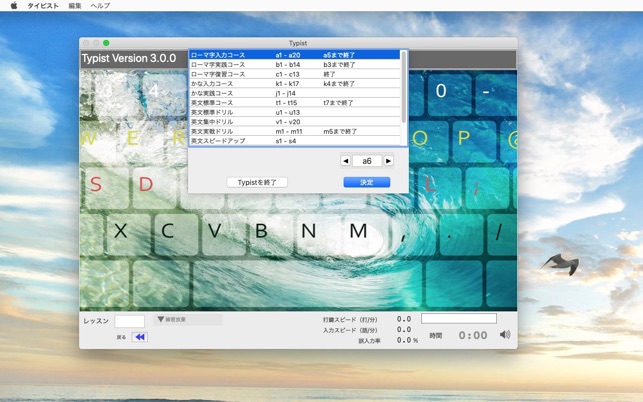643x402 pixels.
Task: Click the 'a1 - a20' lesson range cell
Action: pyautogui.click(x=288, y=55)
